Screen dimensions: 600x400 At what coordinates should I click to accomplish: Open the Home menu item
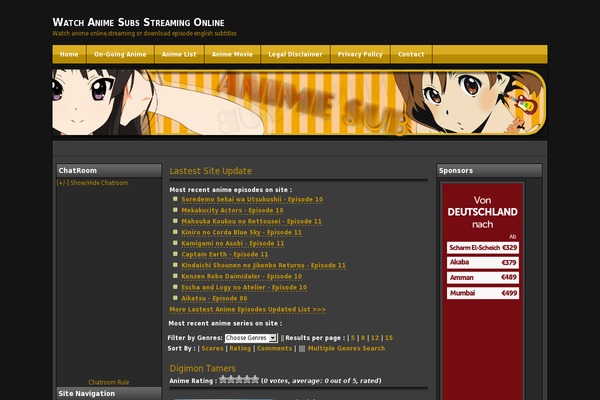(x=69, y=54)
